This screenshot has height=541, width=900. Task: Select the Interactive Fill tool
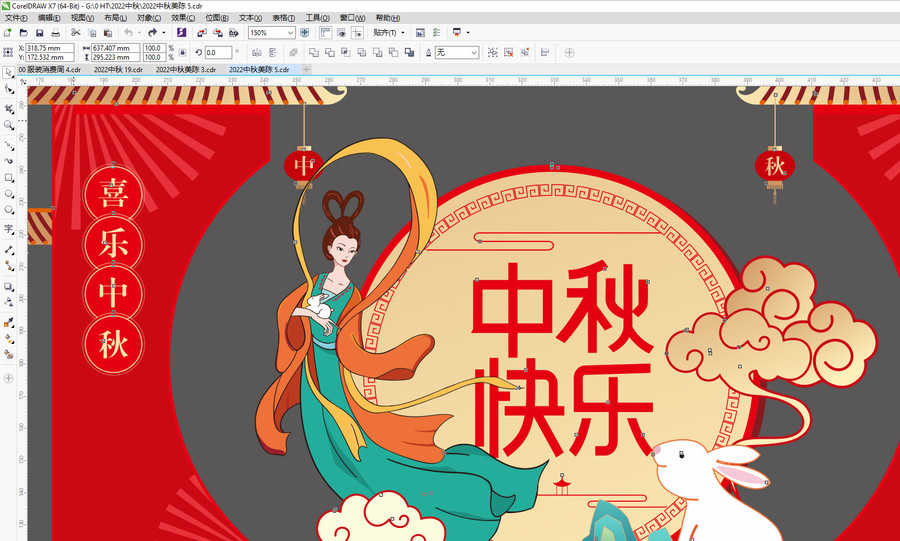pyautogui.click(x=8, y=338)
